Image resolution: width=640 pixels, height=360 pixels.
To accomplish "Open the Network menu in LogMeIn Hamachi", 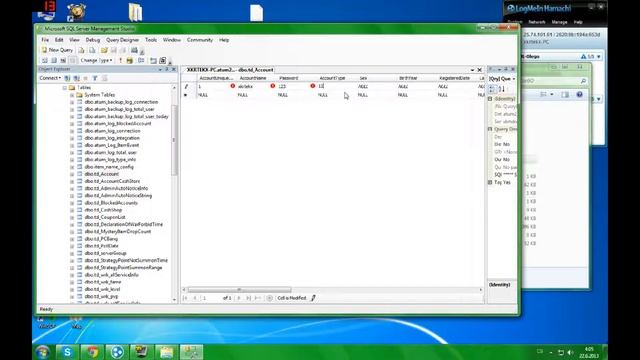I will [x=537, y=22].
